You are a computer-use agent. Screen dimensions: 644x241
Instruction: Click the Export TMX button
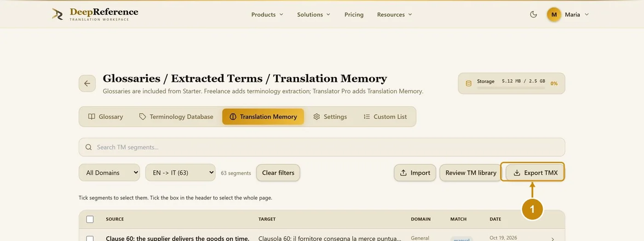point(535,173)
